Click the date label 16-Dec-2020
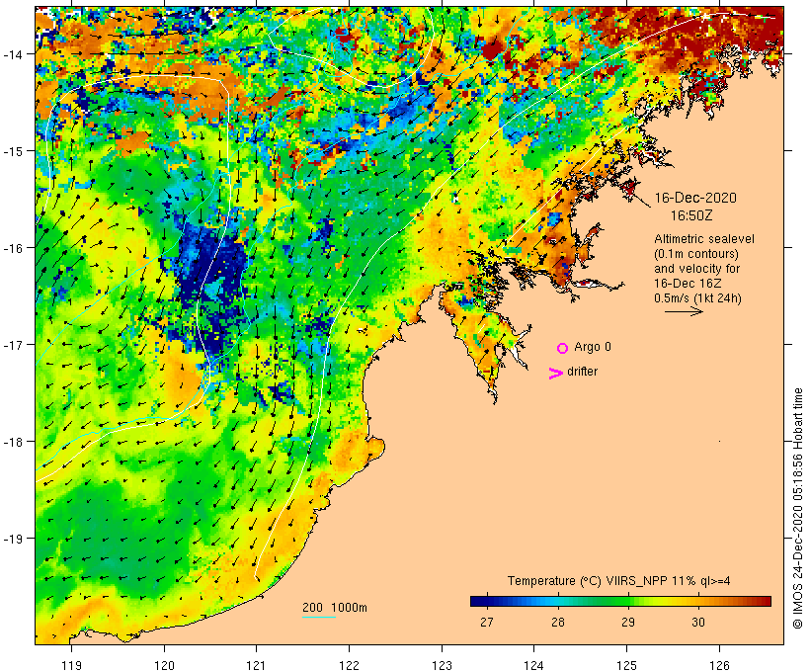The width and height of the screenshot is (810, 672). (695, 198)
